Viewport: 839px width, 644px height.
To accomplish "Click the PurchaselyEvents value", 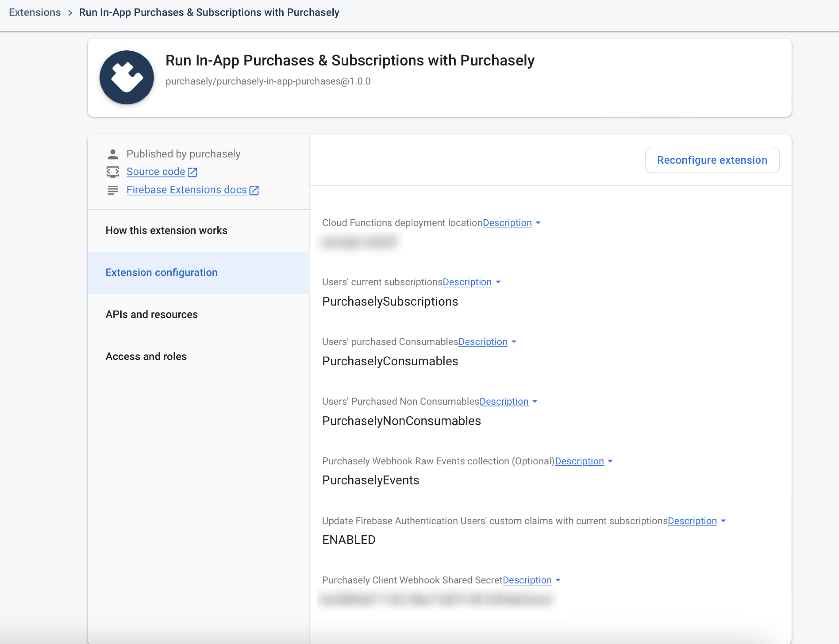I will tap(371, 480).
